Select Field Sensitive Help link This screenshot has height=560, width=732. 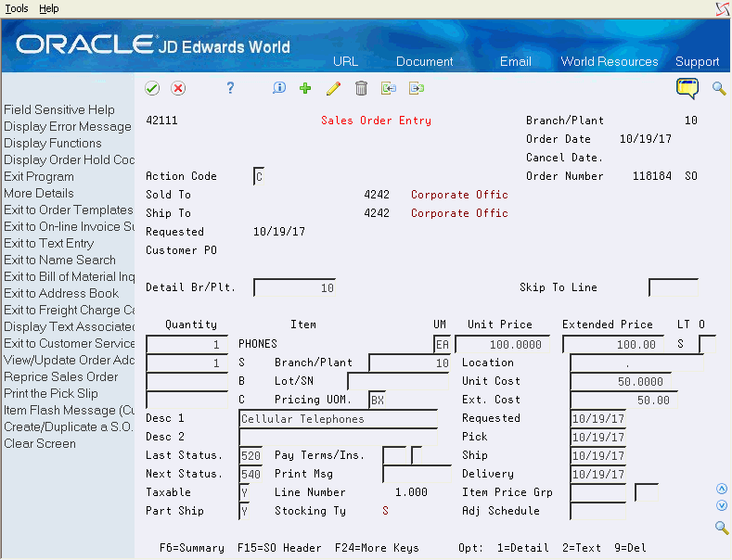point(59,109)
